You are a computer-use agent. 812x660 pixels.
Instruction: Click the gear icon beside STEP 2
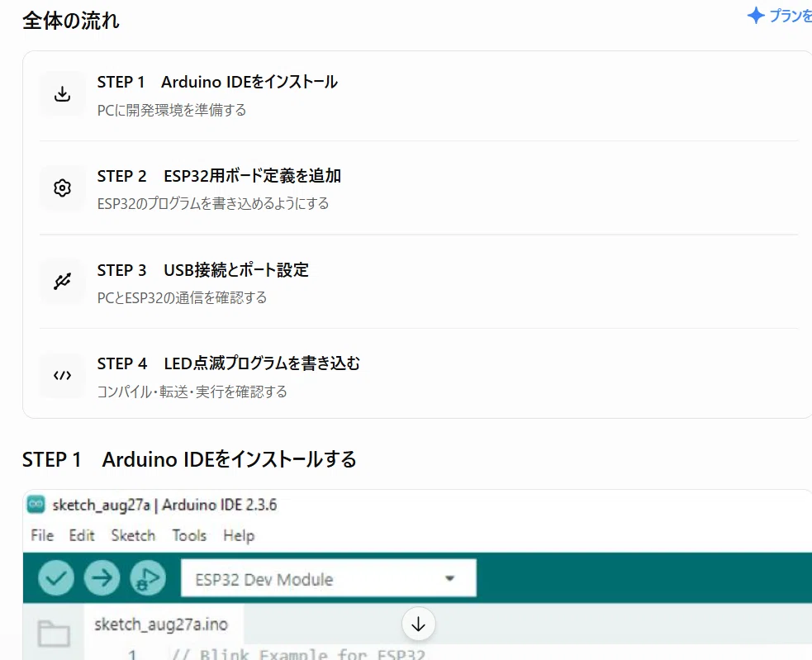click(62, 188)
